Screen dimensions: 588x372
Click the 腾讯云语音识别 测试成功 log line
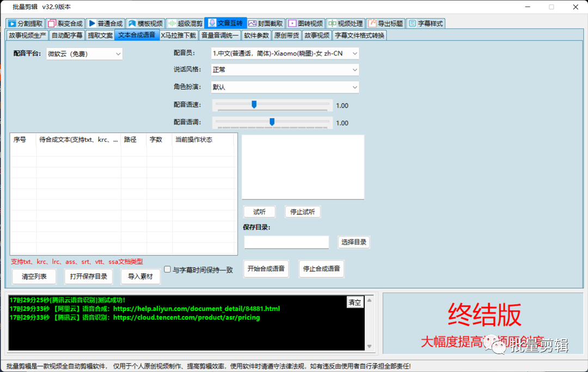point(68,300)
